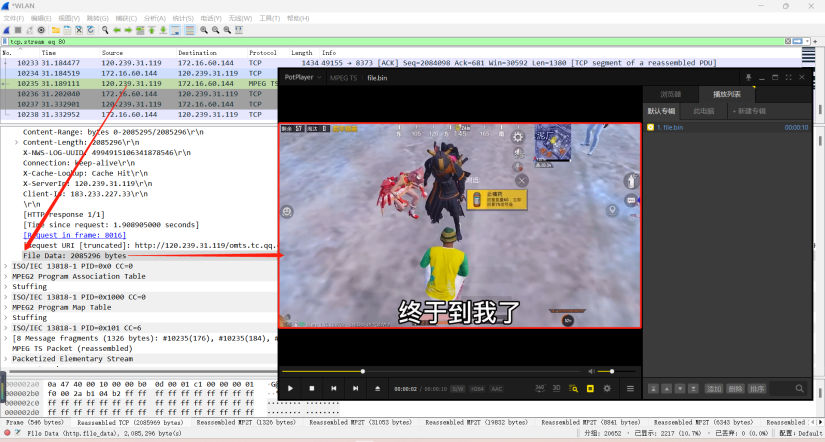Select packet 10235 MPEG TS row
This screenshot has height=442, width=825.
139,83
